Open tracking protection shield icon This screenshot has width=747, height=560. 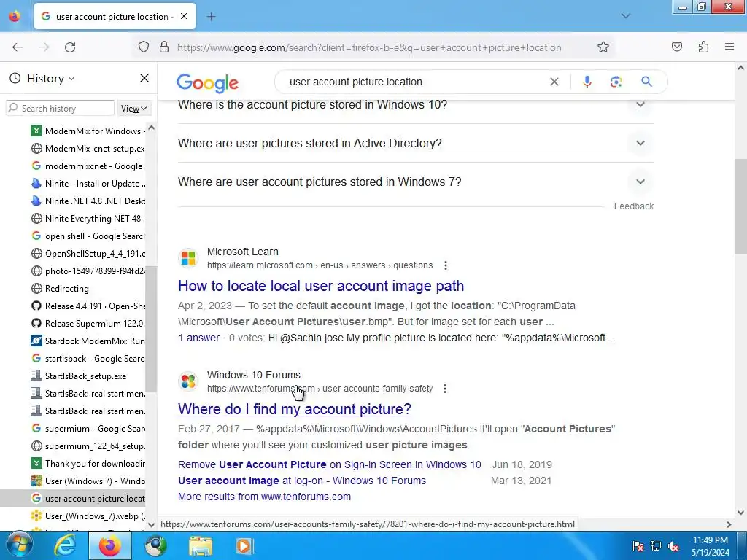(x=144, y=47)
